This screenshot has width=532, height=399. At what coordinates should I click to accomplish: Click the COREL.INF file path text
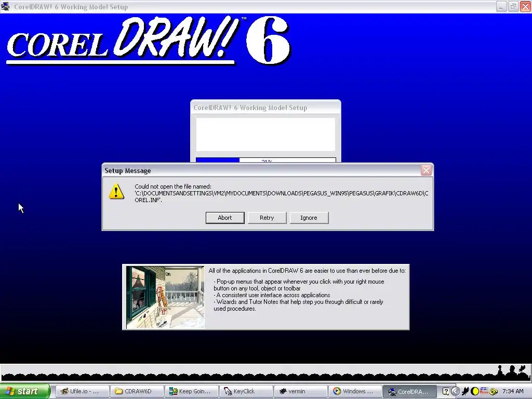click(x=281, y=197)
